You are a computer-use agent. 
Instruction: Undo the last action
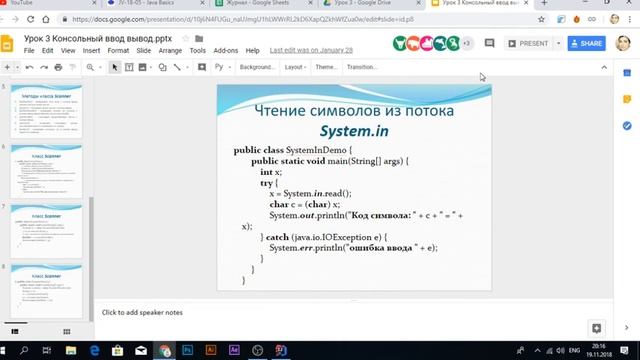pos(29,67)
